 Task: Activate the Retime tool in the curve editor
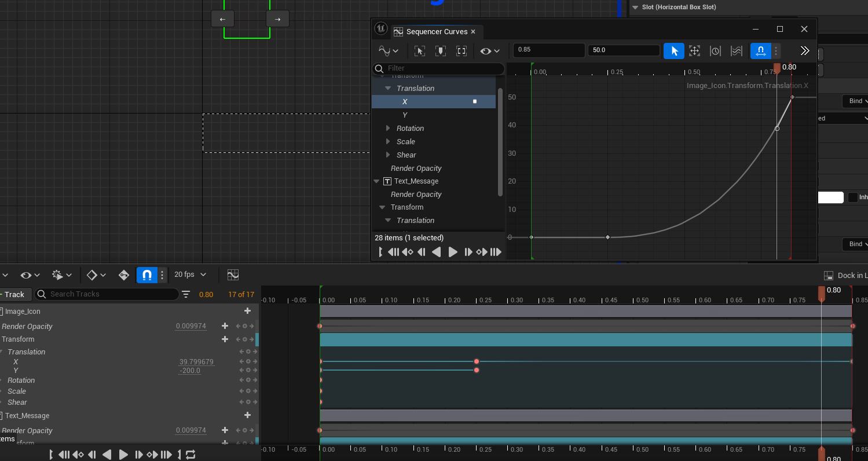click(x=715, y=51)
